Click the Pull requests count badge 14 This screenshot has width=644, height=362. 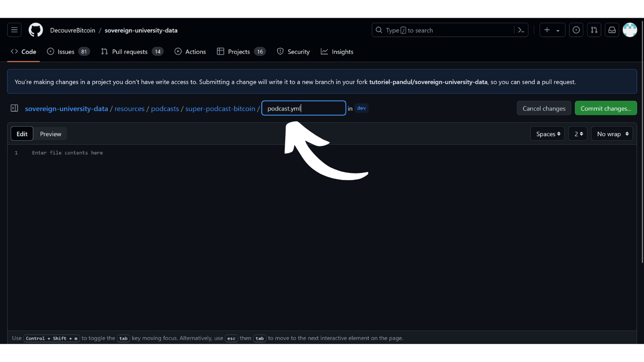158,52
